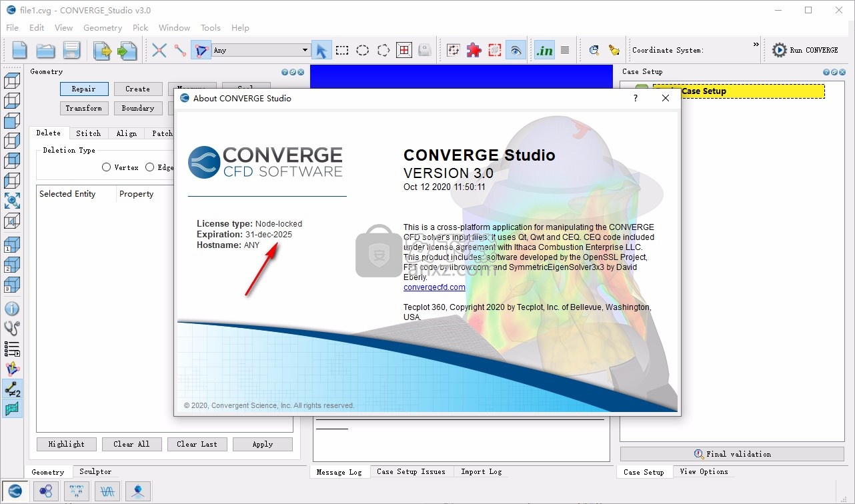
Task: Toggle the green .in input files icon
Action: click(x=545, y=50)
